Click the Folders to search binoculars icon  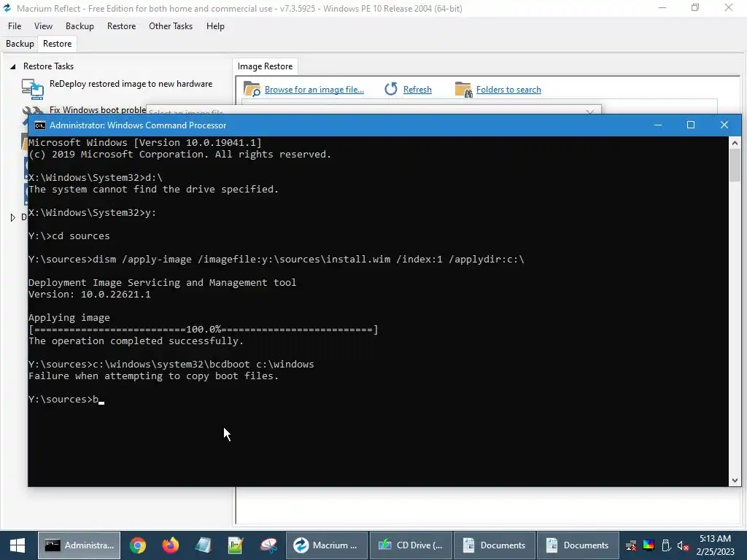coord(463,89)
